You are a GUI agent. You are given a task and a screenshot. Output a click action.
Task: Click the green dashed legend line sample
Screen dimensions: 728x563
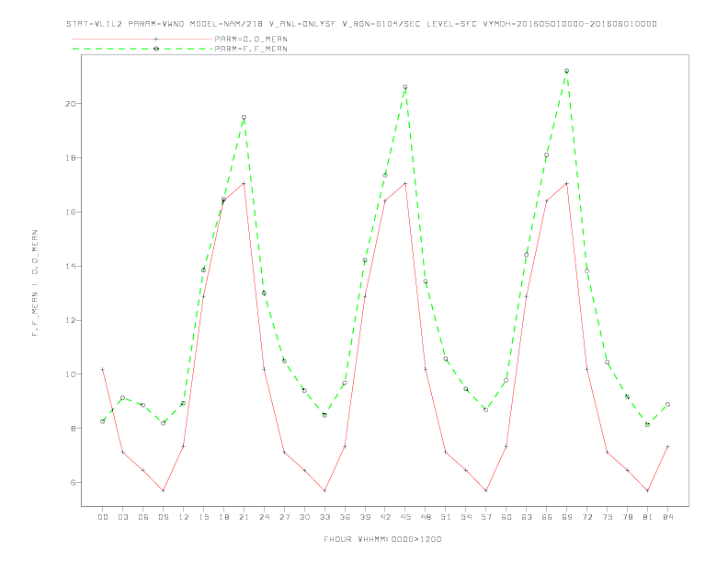coord(142,49)
